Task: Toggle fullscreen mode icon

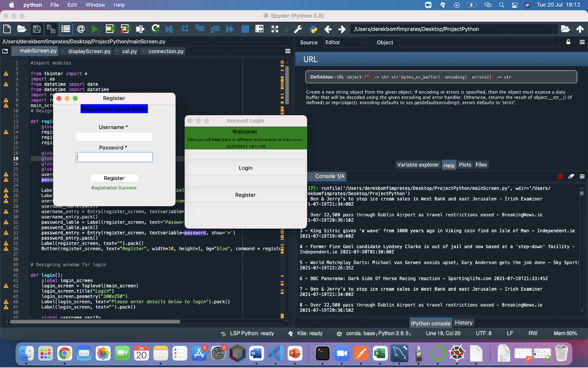Action: (275, 29)
